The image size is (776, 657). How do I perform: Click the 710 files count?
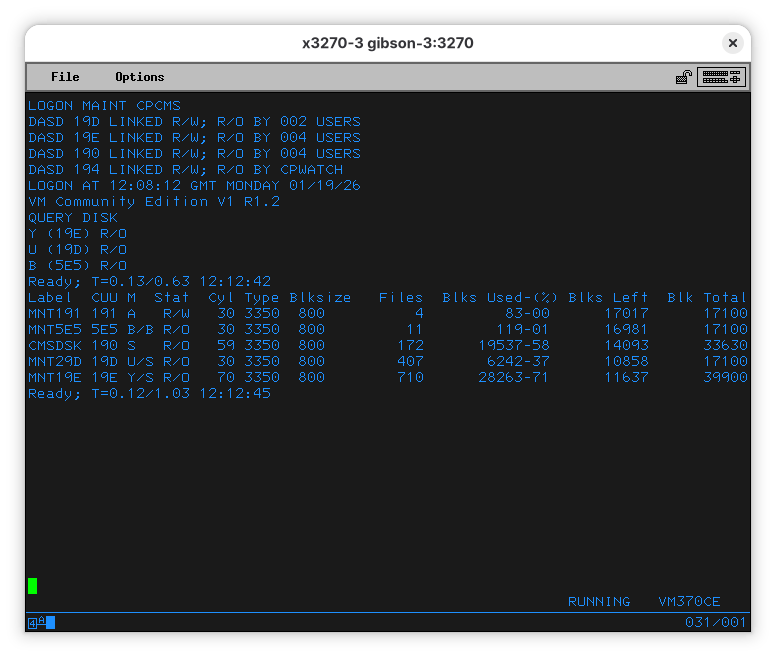(x=410, y=377)
